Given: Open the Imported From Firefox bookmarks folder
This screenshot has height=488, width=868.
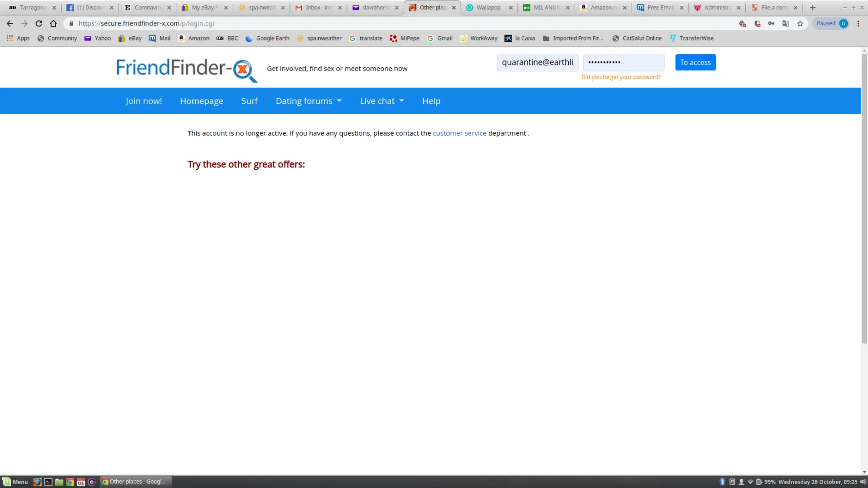Looking at the screenshot, I should [x=573, y=38].
